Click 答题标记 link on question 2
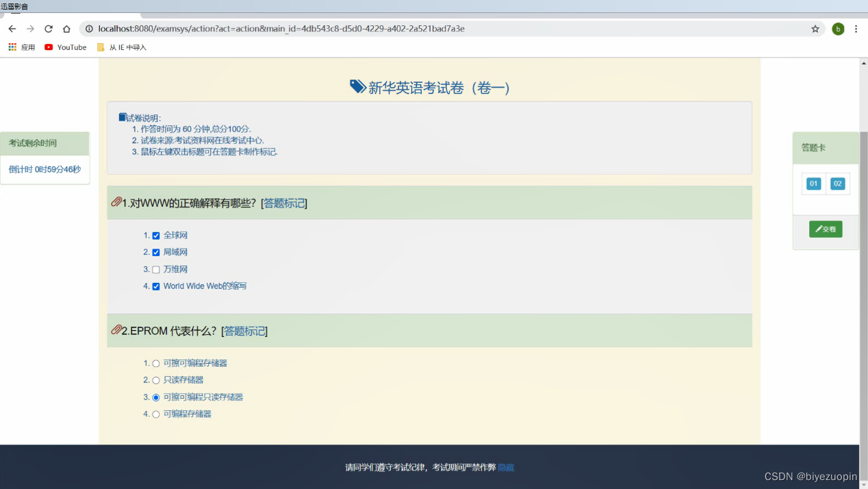Screen dimensions: 868x489 [244, 331]
